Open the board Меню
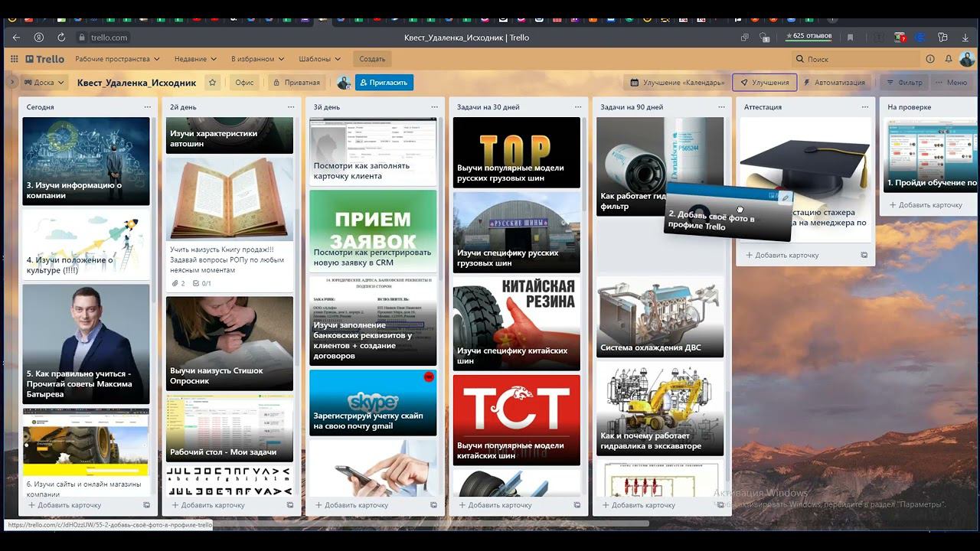 [x=950, y=83]
